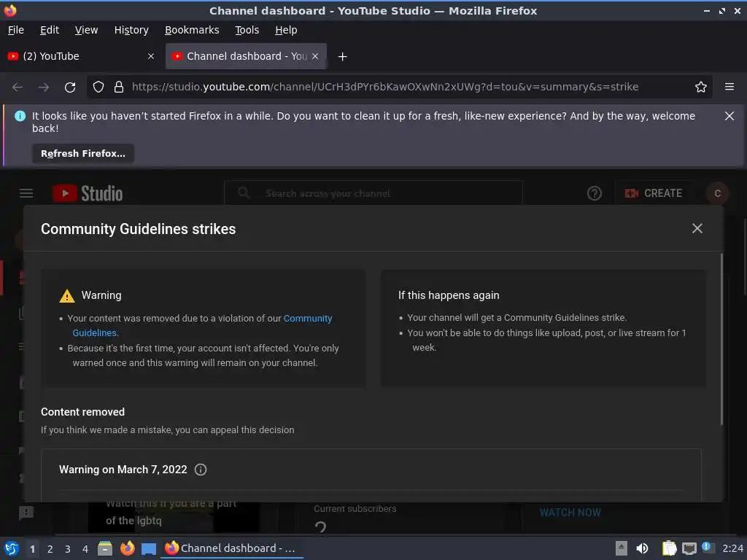Reload the current page
The width and height of the screenshot is (747, 560).
click(x=70, y=87)
